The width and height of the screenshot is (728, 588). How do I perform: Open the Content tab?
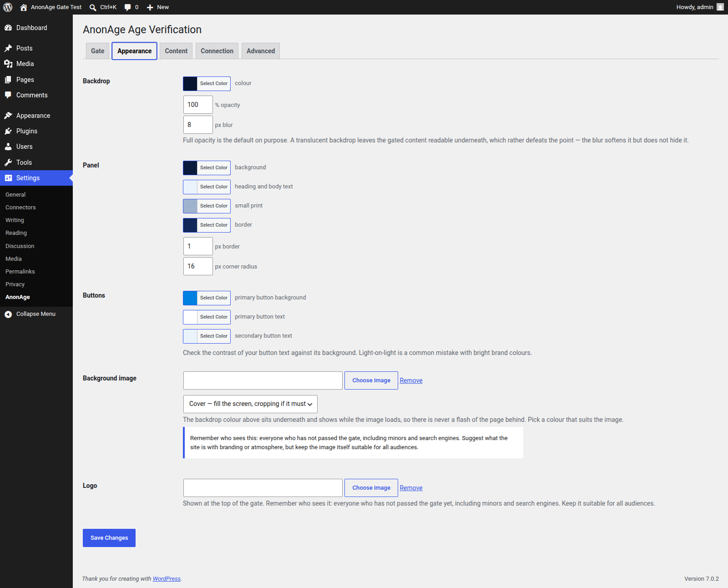pyautogui.click(x=176, y=51)
